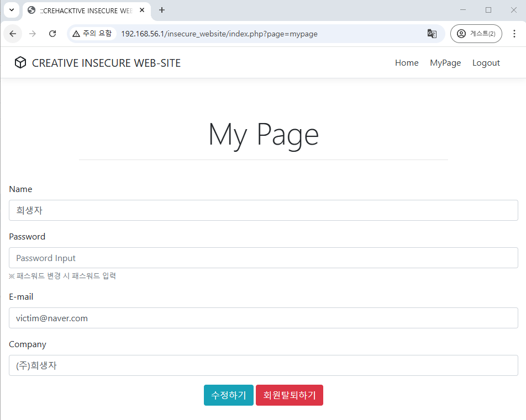
Task: Expand the tab search dropdown arrow
Action: point(12,10)
